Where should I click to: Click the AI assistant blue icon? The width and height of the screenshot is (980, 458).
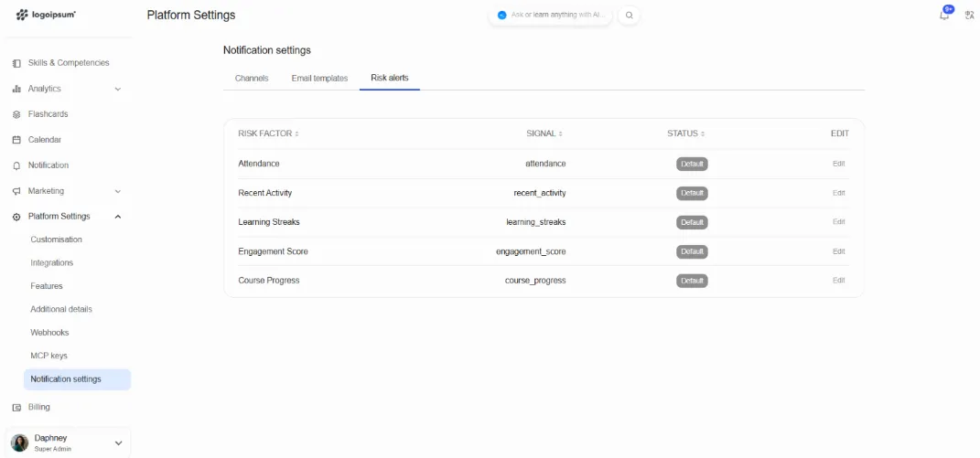[x=501, y=15]
